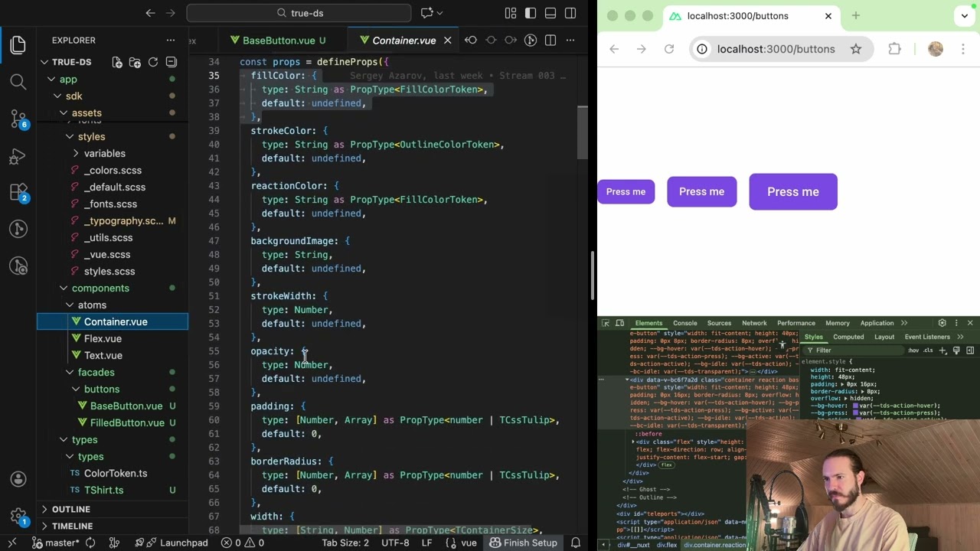Open the Sources tab in DevTools
The width and height of the screenshot is (980, 551).
coord(719,323)
